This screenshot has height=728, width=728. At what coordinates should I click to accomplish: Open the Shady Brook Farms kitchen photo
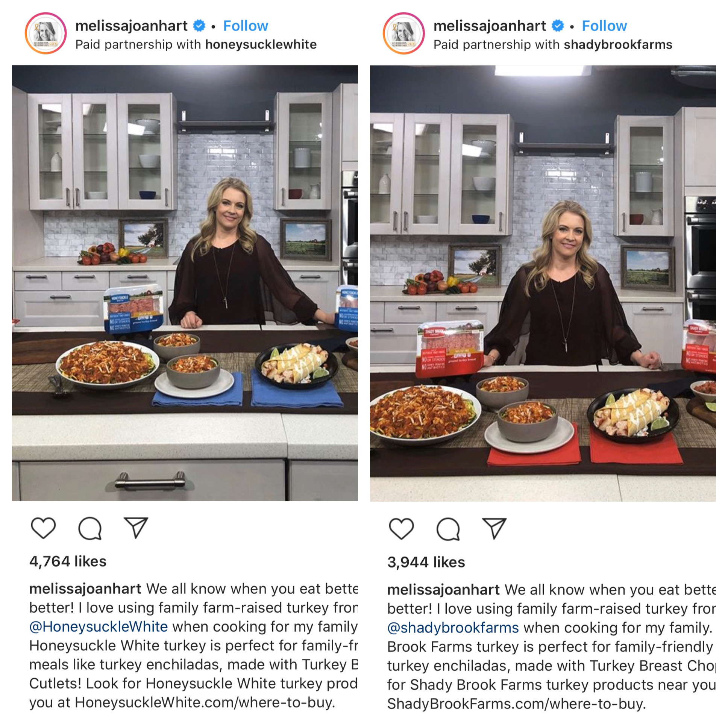543,284
